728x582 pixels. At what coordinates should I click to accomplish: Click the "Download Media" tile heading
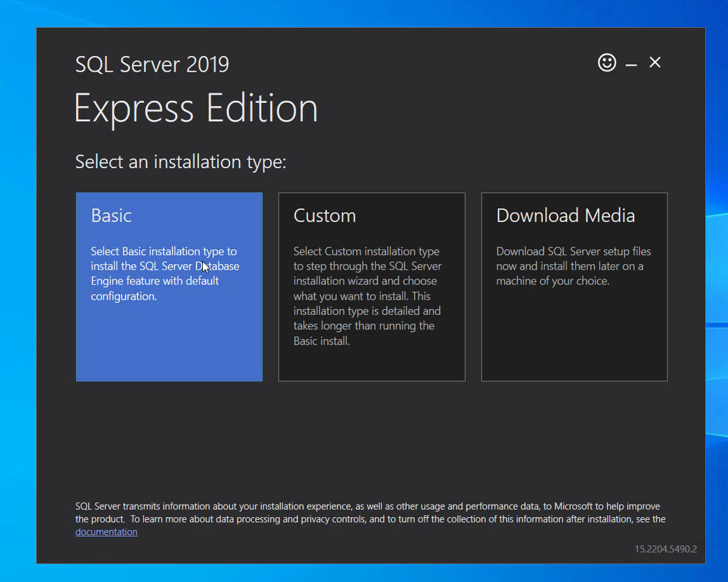coord(565,216)
